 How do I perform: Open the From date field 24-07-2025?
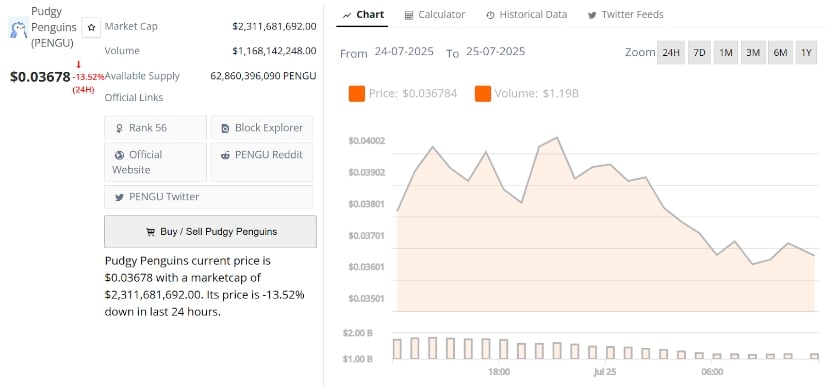(x=404, y=52)
